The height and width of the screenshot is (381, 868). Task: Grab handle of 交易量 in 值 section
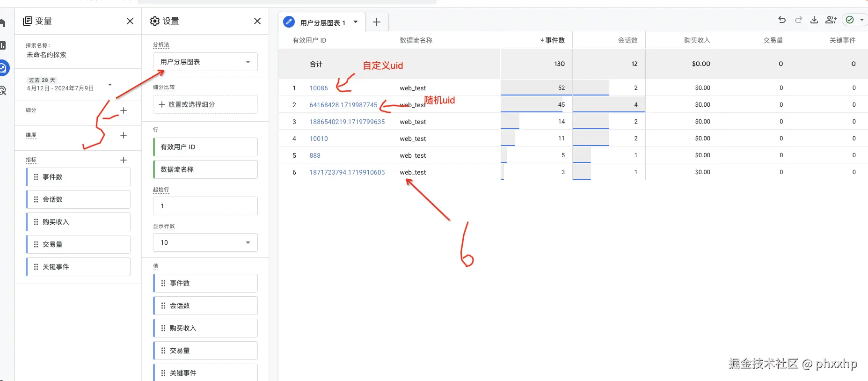click(x=163, y=351)
